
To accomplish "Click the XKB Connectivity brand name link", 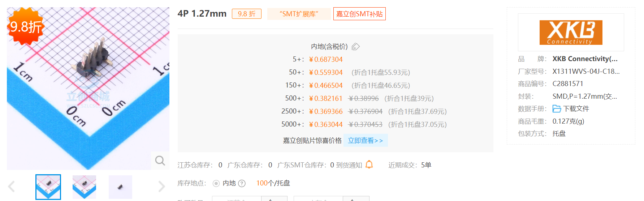I will coord(585,59).
